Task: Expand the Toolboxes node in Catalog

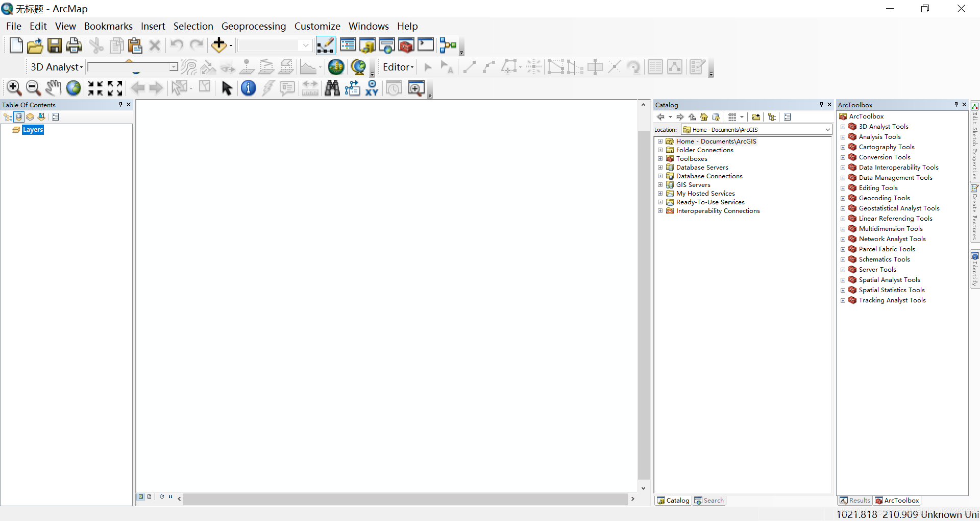Action: click(660, 159)
